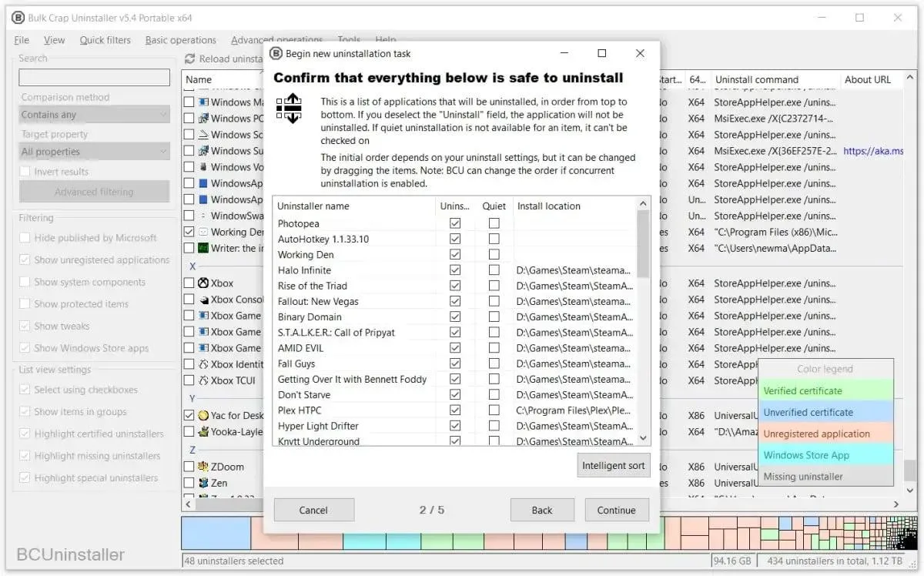Click Continue to proceed
The width and height of the screenshot is (924, 576).
(617, 510)
